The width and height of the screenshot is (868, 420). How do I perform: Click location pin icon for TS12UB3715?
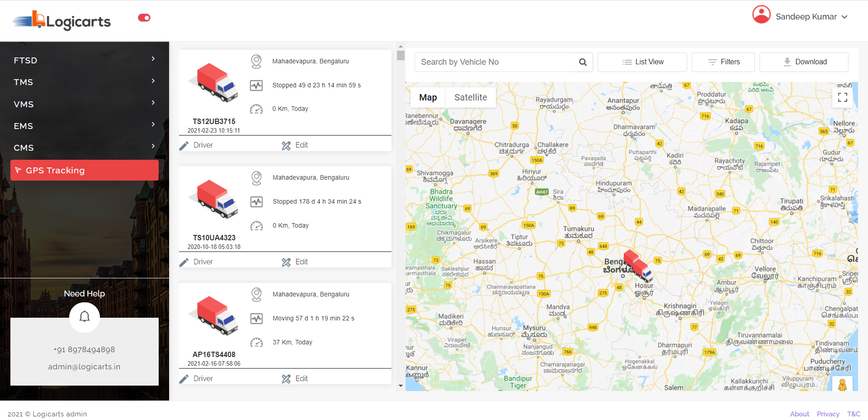pyautogui.click(x=256, y=62)
